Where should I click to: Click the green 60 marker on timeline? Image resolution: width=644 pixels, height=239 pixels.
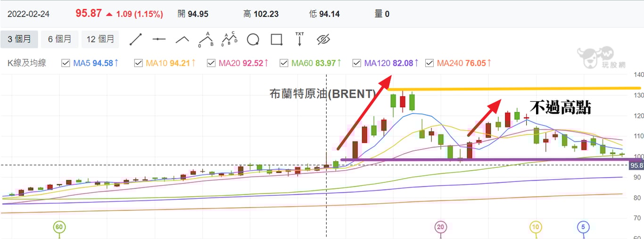(x=59, y=227)
